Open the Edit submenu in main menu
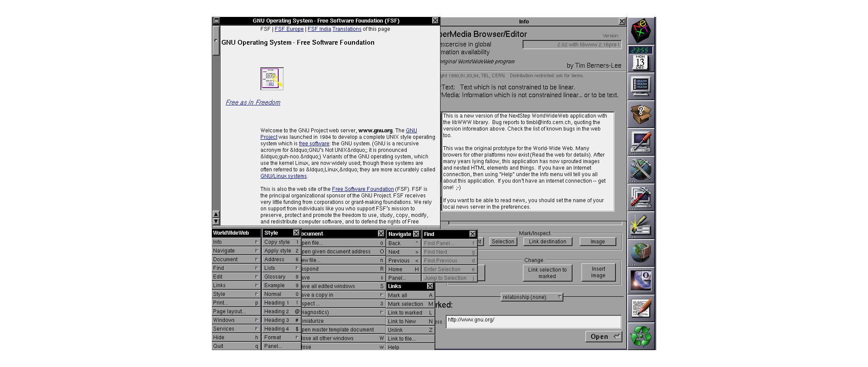 (x=236, y=277)
